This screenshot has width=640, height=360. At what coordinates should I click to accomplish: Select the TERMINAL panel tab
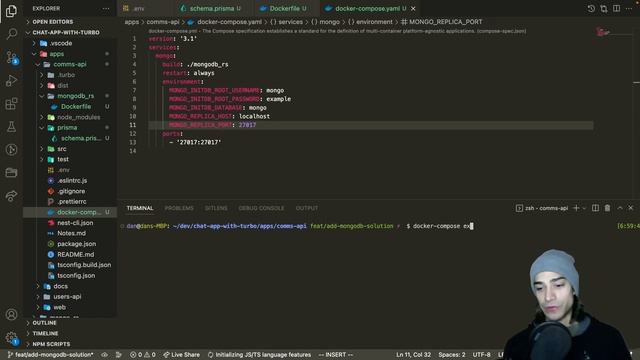point(140,208)
